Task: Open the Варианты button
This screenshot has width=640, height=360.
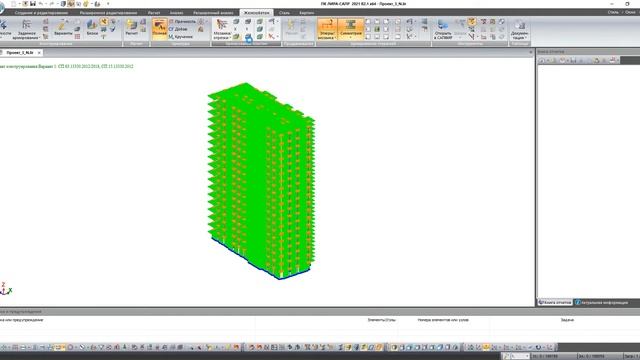Action: point(63,28)
